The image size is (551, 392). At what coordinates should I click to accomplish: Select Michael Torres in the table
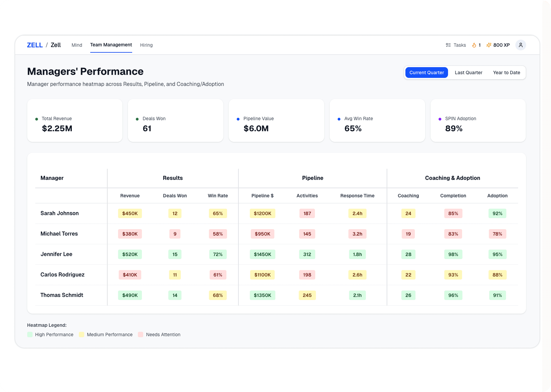59,234
